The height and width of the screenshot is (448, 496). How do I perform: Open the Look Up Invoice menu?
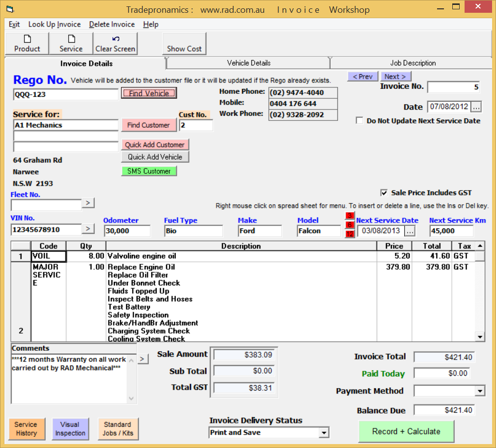[54, 25]
